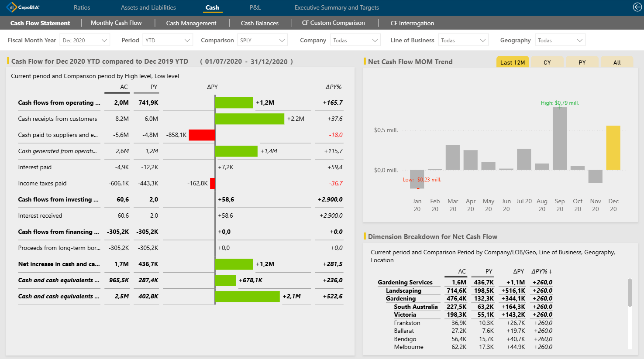Toggle the Last 12M trend view
The image size is (644, 359).
pos(513,62)
